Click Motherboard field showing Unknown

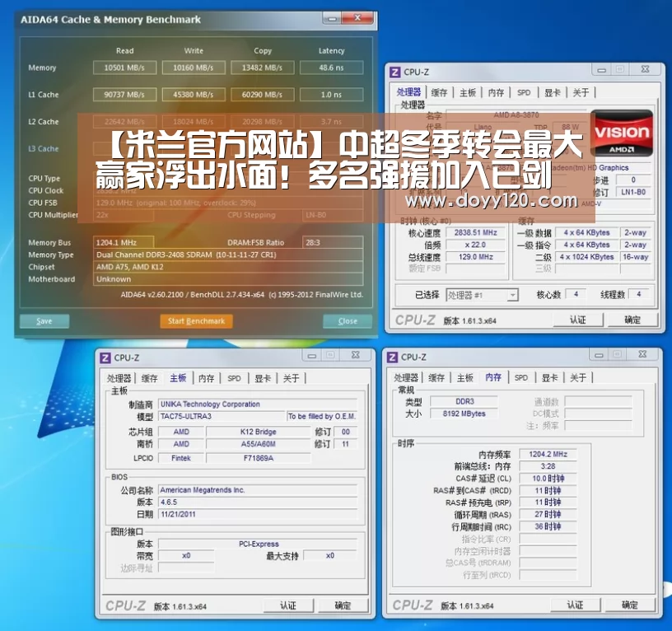point(228,279)
